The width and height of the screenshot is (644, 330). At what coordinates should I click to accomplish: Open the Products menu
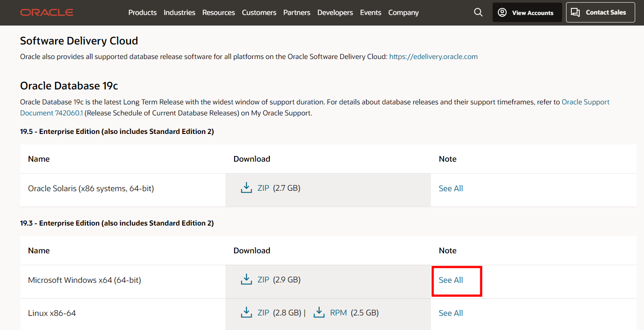click(x=143, y=13)
